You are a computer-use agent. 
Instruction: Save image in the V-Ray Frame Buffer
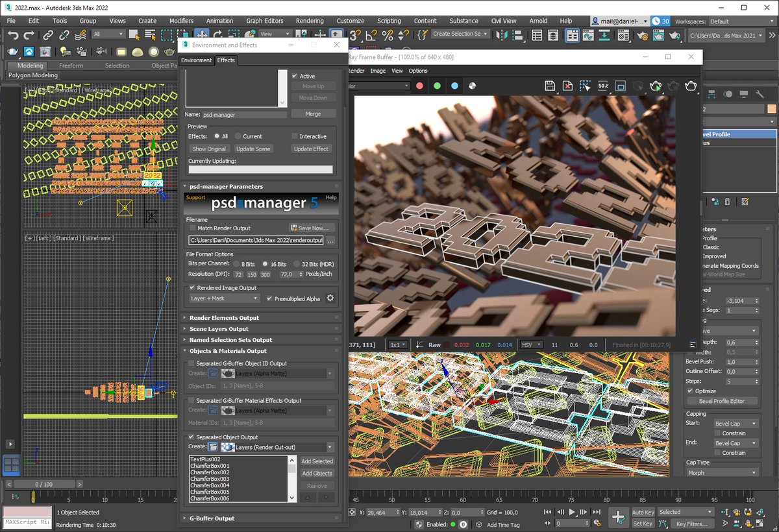click(x=550, y=86)
